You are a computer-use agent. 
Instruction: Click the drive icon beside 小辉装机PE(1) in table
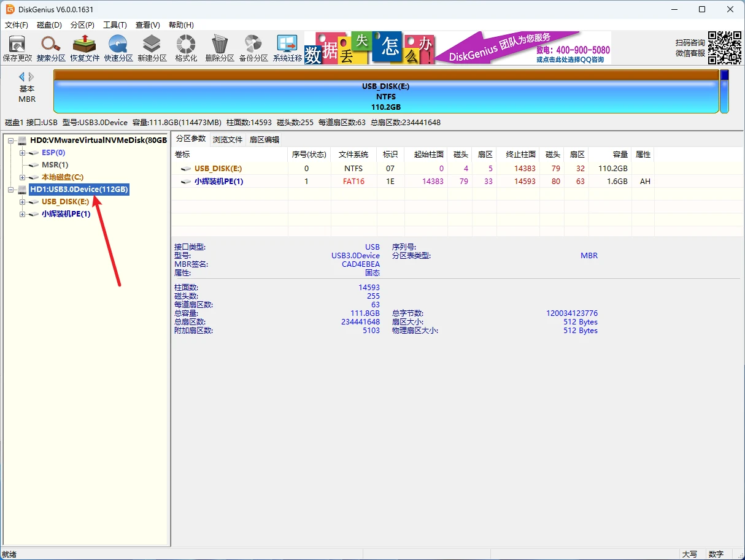point(186,182)
